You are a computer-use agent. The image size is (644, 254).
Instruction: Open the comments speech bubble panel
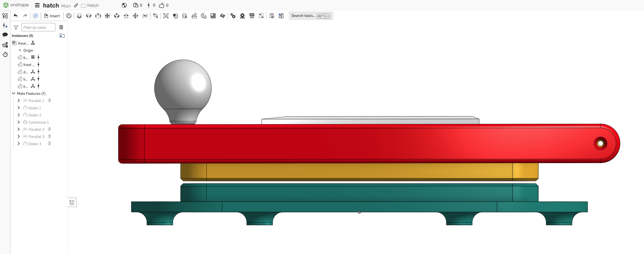pos(5,35)
